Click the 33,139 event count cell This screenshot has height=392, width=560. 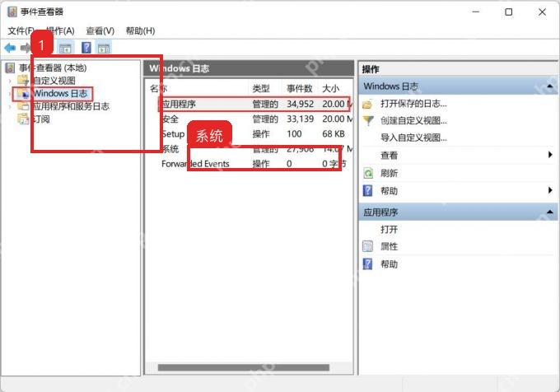click(x=300, y=119)
